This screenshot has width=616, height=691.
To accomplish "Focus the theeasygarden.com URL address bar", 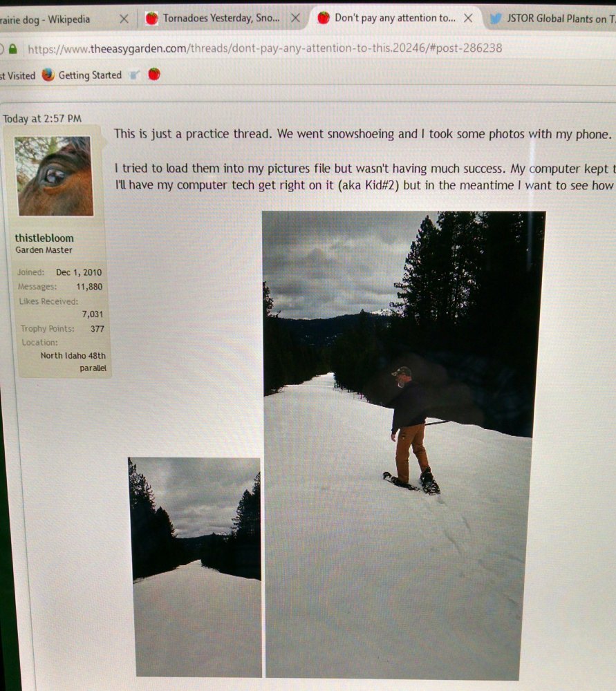I will [x=265, y=48].
